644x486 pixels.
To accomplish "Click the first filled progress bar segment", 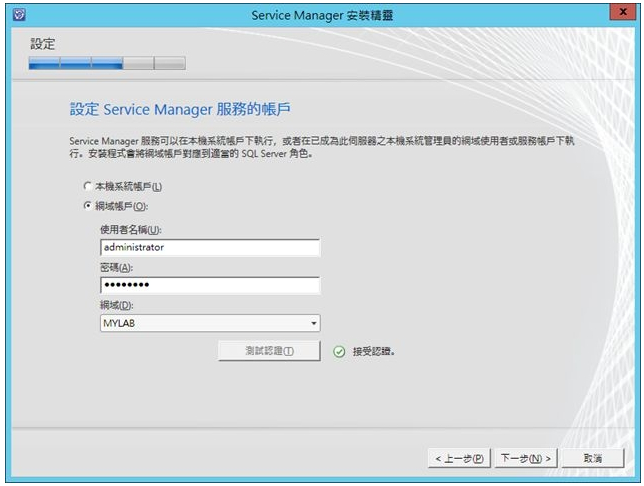I will tap(44, 63).
